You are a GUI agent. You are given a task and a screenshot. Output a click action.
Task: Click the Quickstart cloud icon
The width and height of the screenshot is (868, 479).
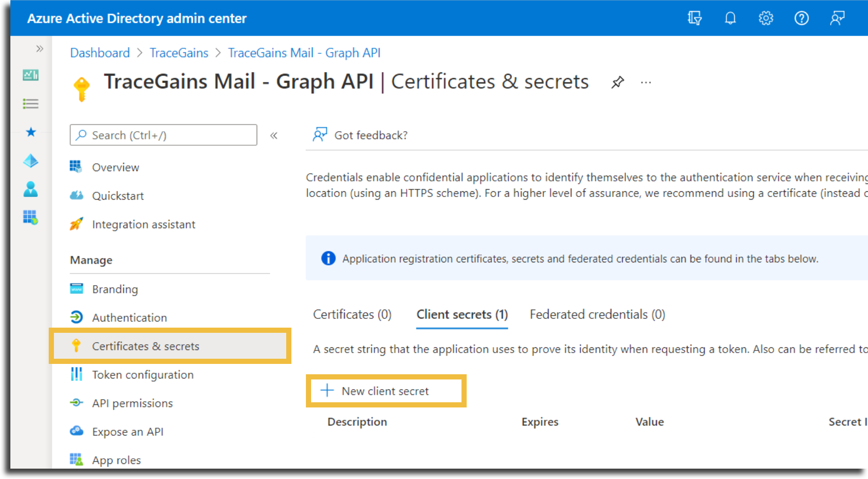click(76, 195)
